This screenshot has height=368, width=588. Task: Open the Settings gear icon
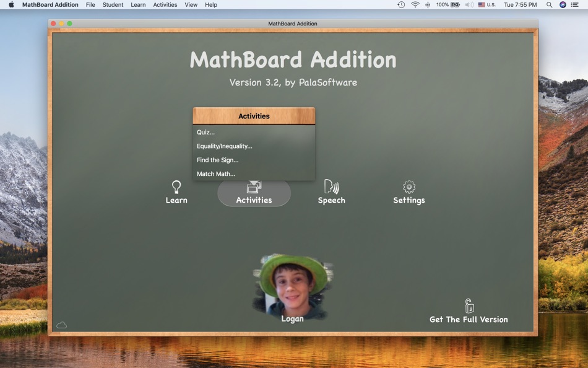coord(409,186)
